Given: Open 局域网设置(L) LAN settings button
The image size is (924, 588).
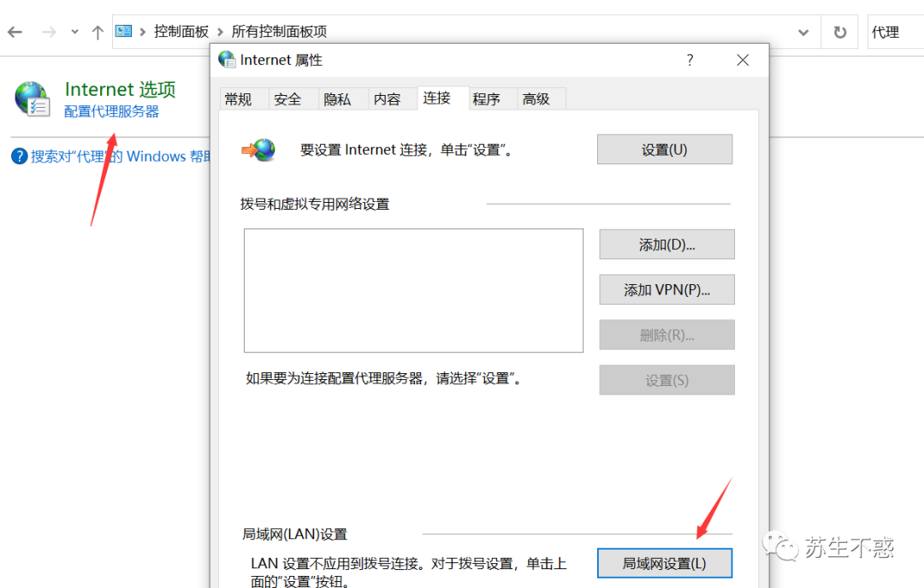Looking at the screenshot, I should click(665, 563).
